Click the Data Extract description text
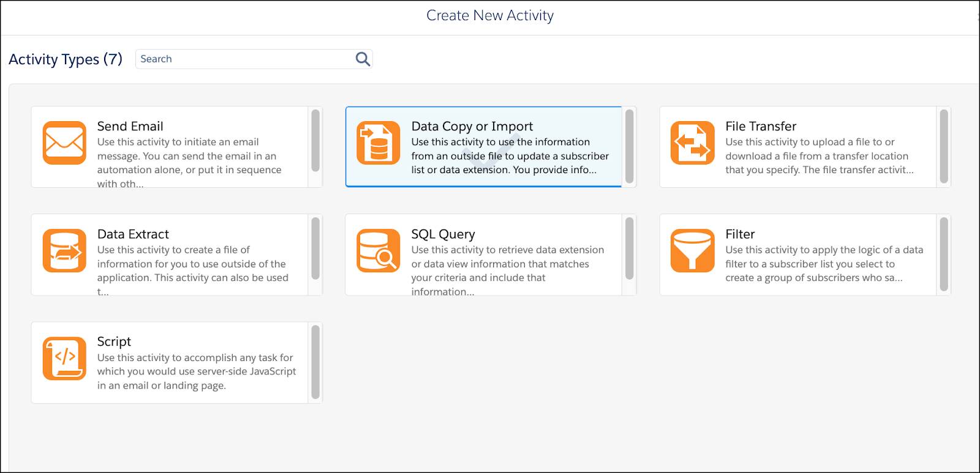 click(193, 270)
